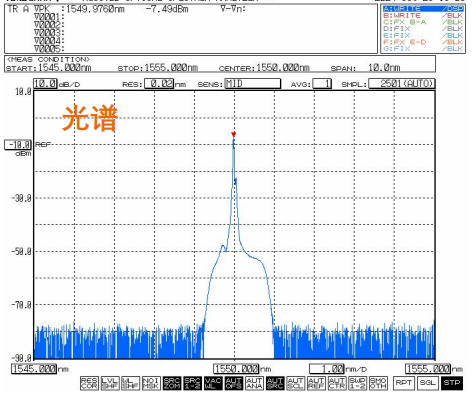The width and height of the screenshot is (473, 399).
Task: Select trace G:FIX /BLK row
Action: pos(423,49)
